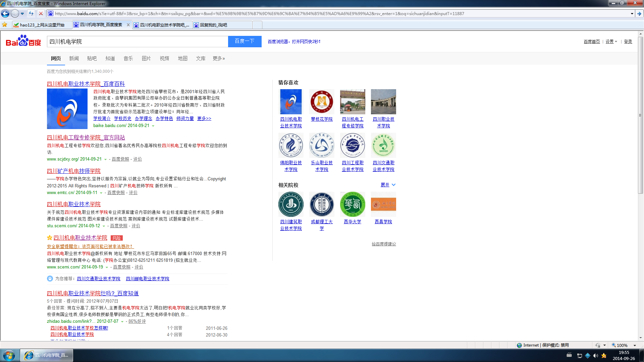Screen dimensions: 644x362
Task: Open the 学校简介 sublink
Action: click(x=102, y=118)
